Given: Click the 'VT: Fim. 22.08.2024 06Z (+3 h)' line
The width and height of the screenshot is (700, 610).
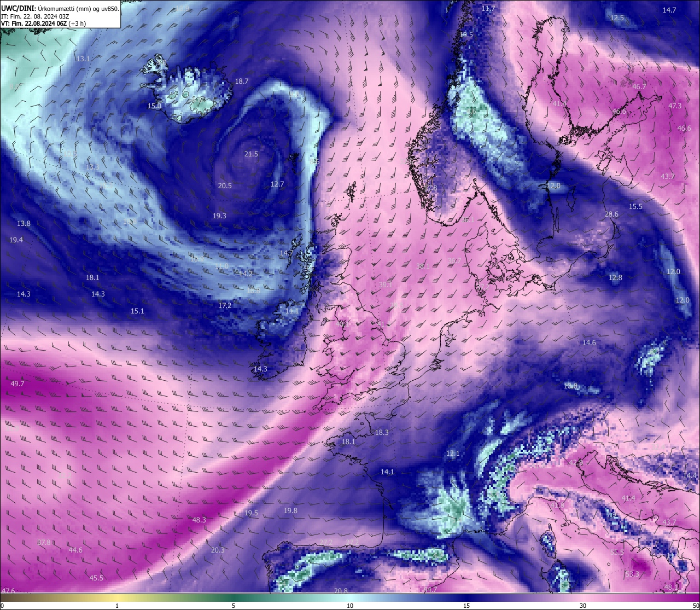Looking at the screenshot, I should (43, 24).
